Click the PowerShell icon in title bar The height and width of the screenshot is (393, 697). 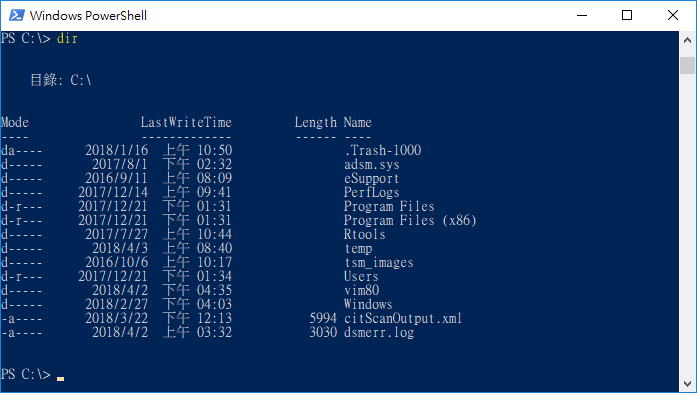17,16
